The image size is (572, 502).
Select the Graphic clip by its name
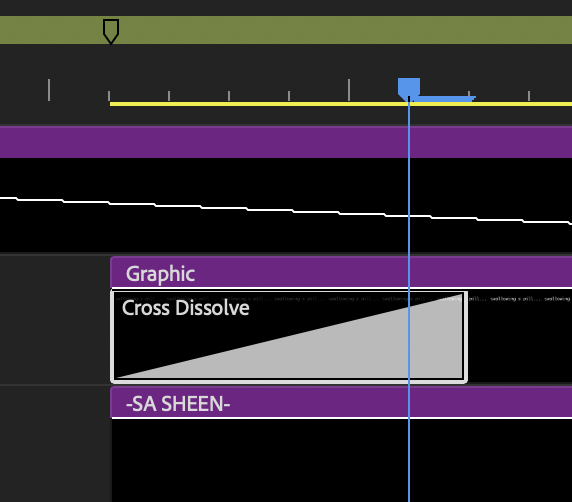tap(160, 274)
